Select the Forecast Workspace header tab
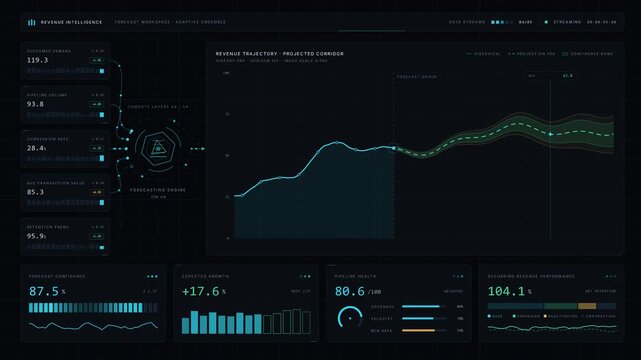Screen dimensions: 641x360 [x=170, y=22]
